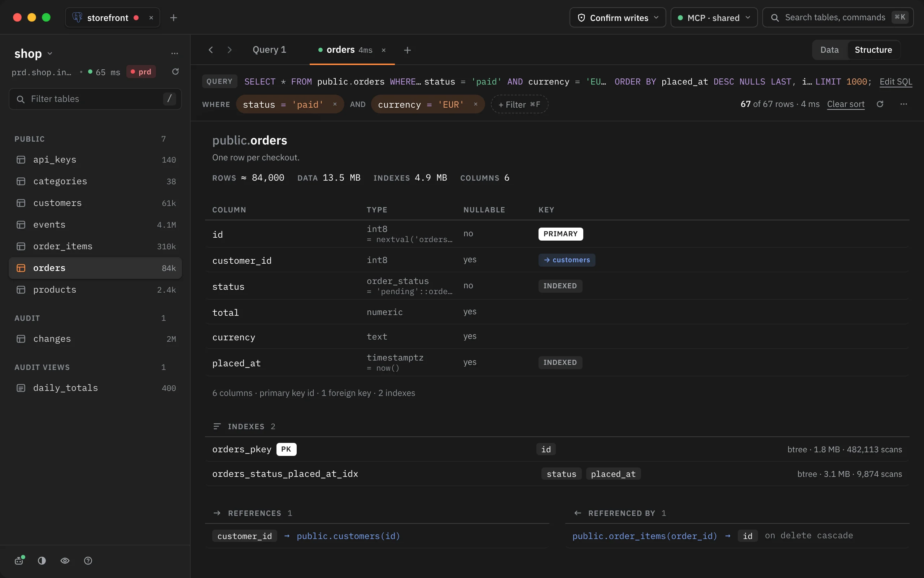Screen dimensions: 924x578
Task: Go forward with the right arrow
Action: [230, 50]
